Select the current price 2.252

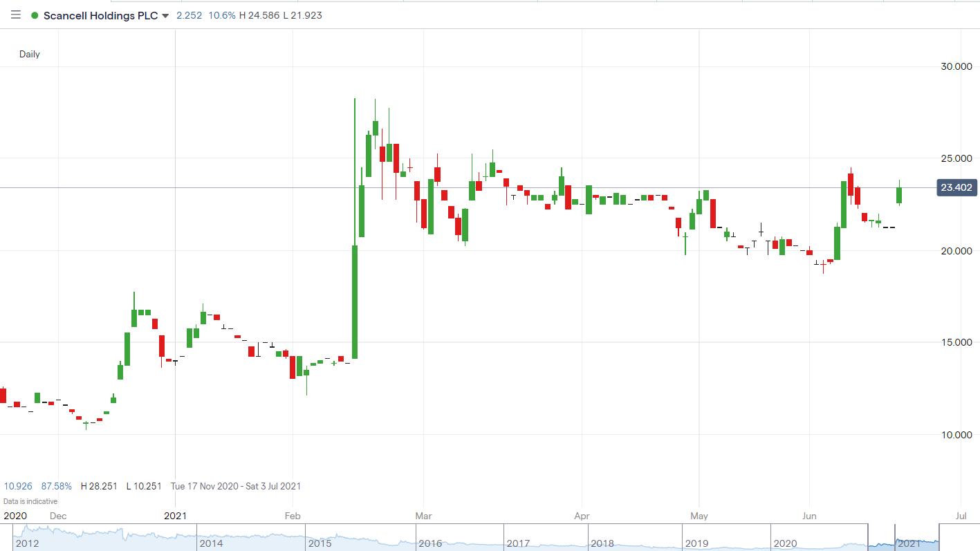pyautogui.click(x=189, y=15)
